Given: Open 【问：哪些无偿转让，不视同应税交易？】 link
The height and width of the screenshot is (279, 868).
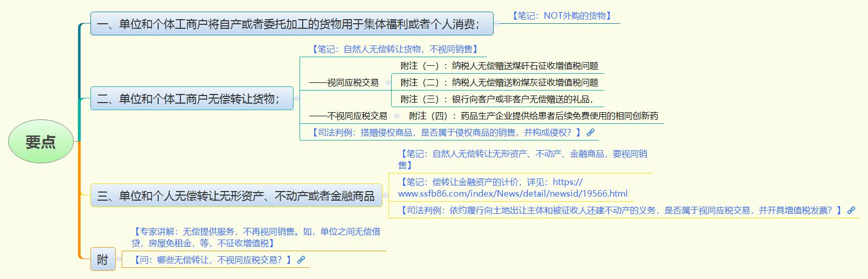Looking at the screenshot, I should pos(212,260).
